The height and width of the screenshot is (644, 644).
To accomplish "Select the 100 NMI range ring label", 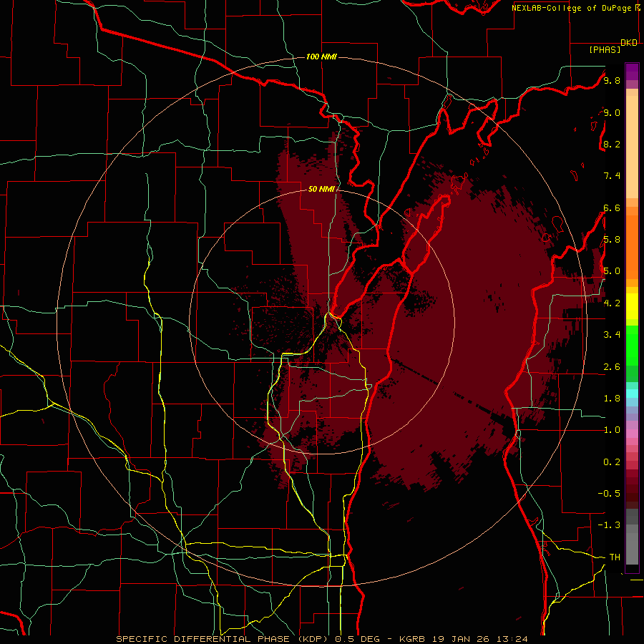I will 321,57.
